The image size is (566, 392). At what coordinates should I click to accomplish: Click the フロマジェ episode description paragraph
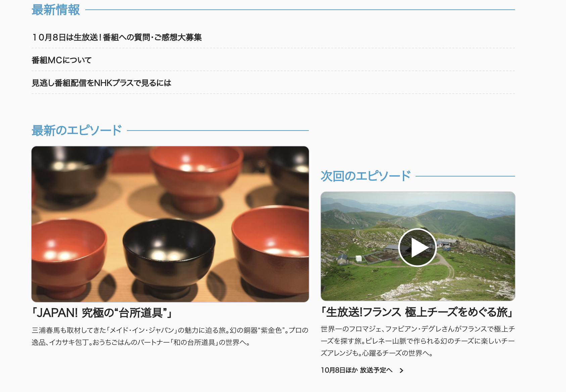click(418, 341)
